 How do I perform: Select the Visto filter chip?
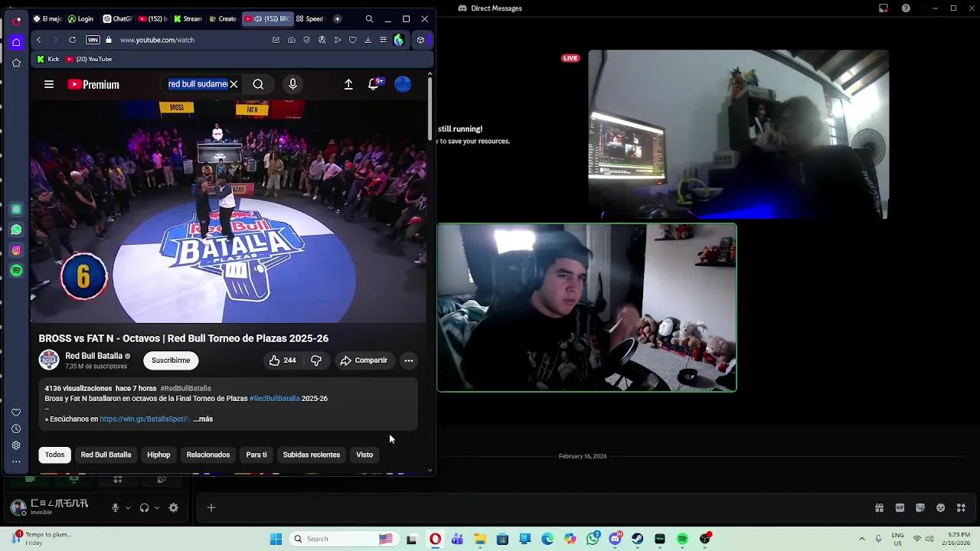click(x=364, y=455)
